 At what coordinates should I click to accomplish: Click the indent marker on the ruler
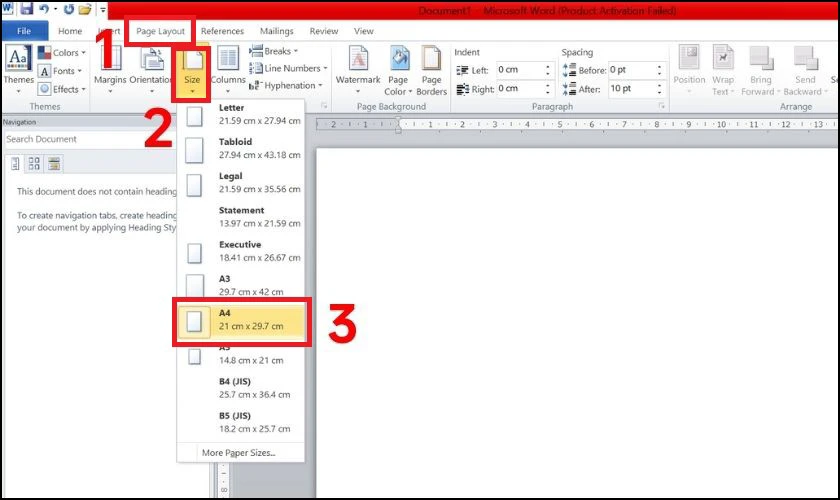tap(398, 126)
